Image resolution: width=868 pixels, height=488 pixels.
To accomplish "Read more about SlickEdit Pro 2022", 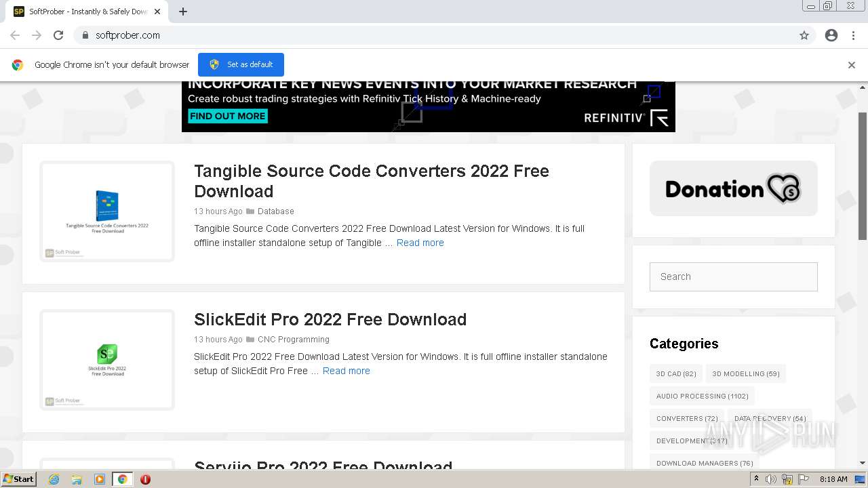I will [347, 371].
